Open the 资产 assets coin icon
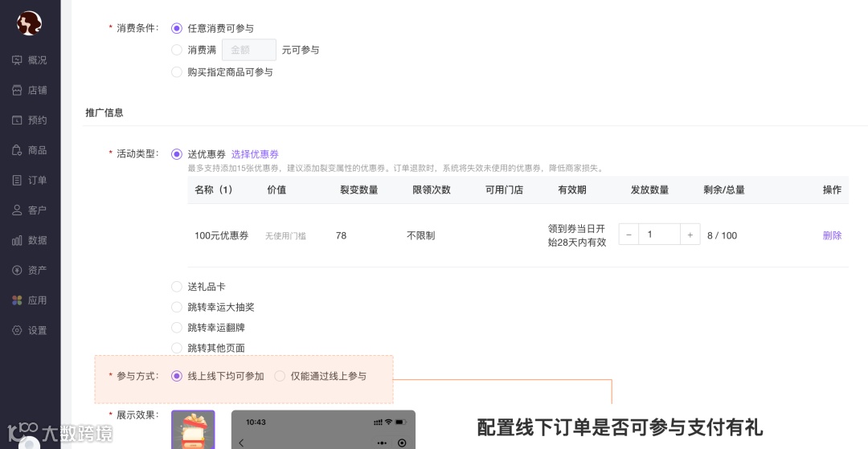Image resolution: width=868 pixels, height=449 pixels. point(17,270)
